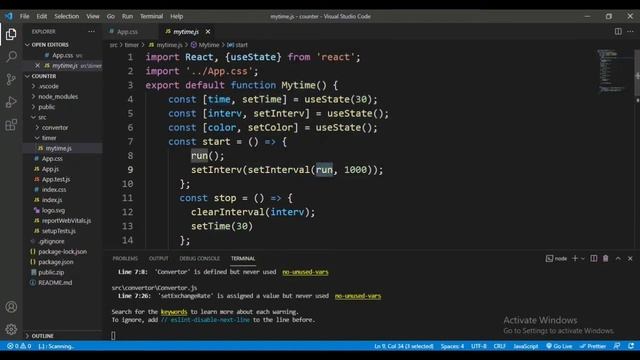Switch to the Output panel tab
This screenshot has width=640, height=360.
[158, 258]
